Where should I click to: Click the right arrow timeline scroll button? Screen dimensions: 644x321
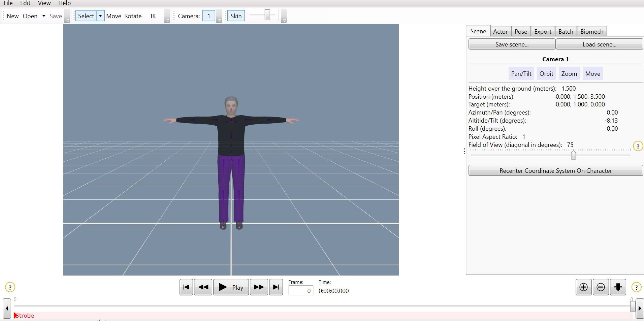[x=640, y=308]
